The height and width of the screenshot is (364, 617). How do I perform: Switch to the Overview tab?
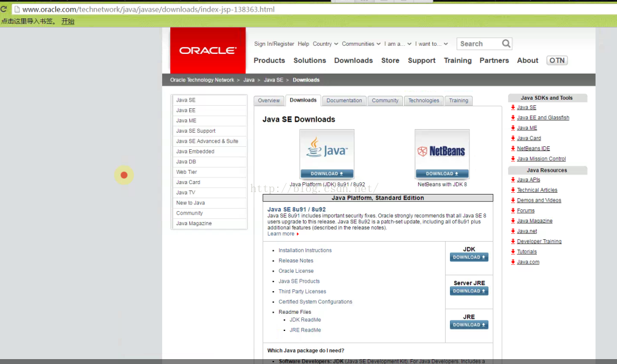pyautogui.click(x=269, y=100)
